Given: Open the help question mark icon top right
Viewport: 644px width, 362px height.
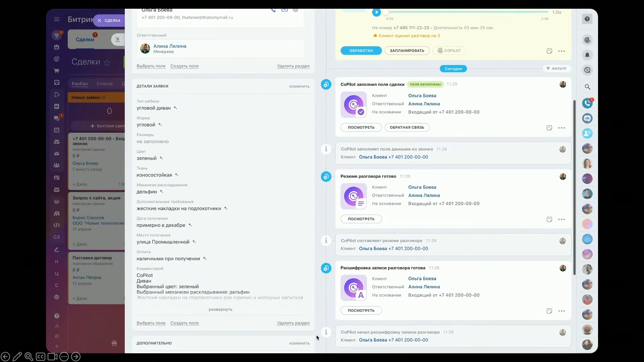Looking at the screenshot, I should click(587, 19).
